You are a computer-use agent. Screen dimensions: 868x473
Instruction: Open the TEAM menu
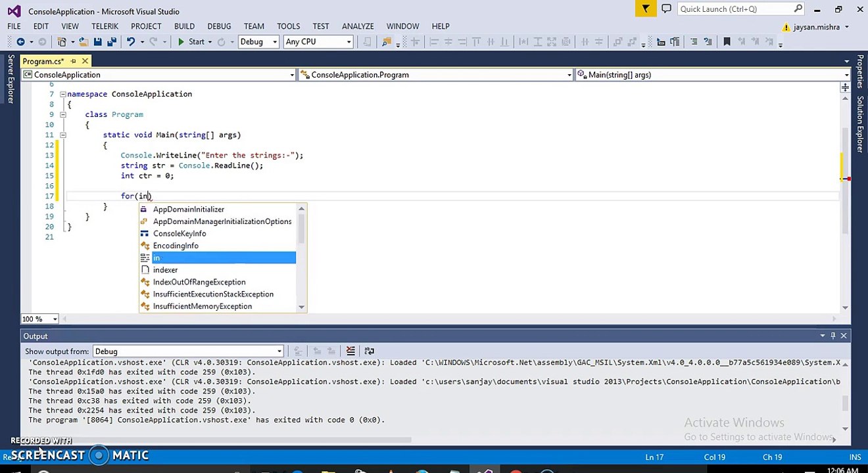(254, 26)
